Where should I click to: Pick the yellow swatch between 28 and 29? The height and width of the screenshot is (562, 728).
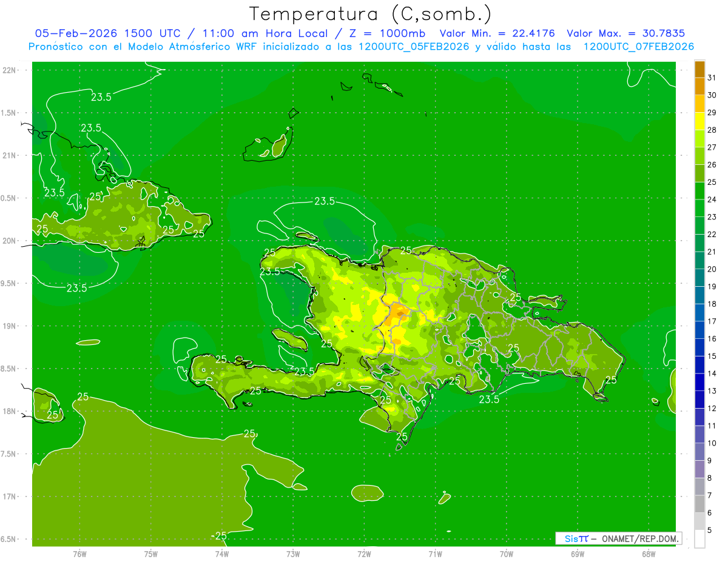699,122
